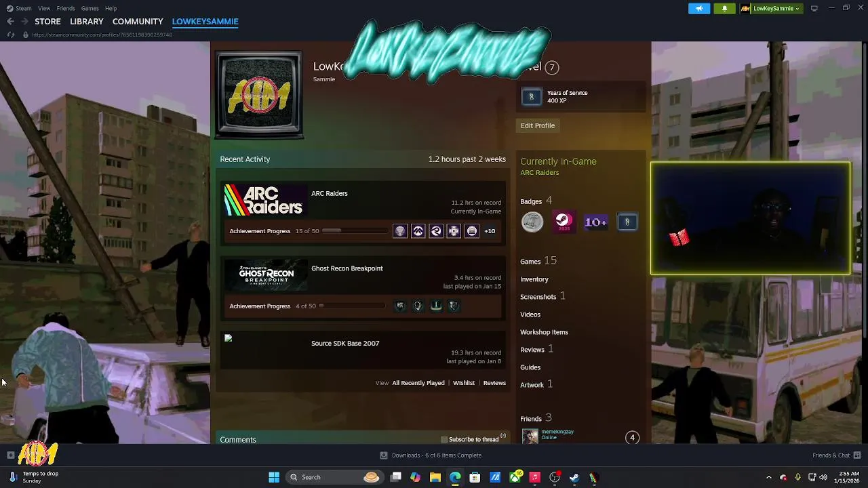The image size is (868, 488).
Task: Go forward with the right arrow
Action: click(24, 22)
